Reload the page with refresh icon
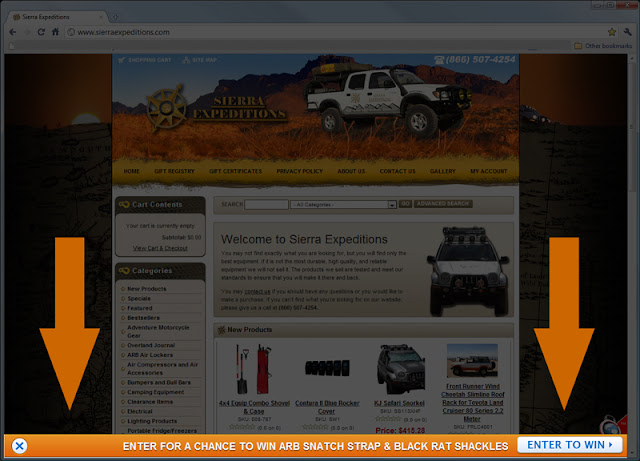Viewport: 640px width, 461px height. pyautogui.click(x=41, y=32)
